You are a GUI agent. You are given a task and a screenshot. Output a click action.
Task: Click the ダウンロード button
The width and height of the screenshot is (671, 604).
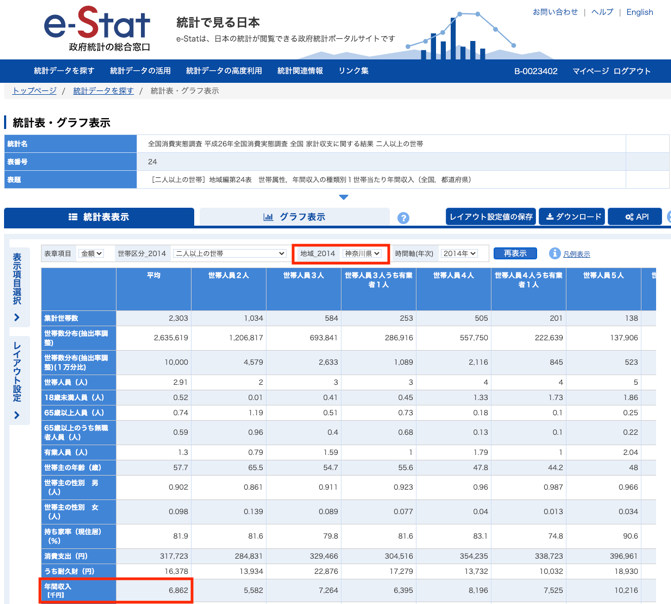(573, 217)
